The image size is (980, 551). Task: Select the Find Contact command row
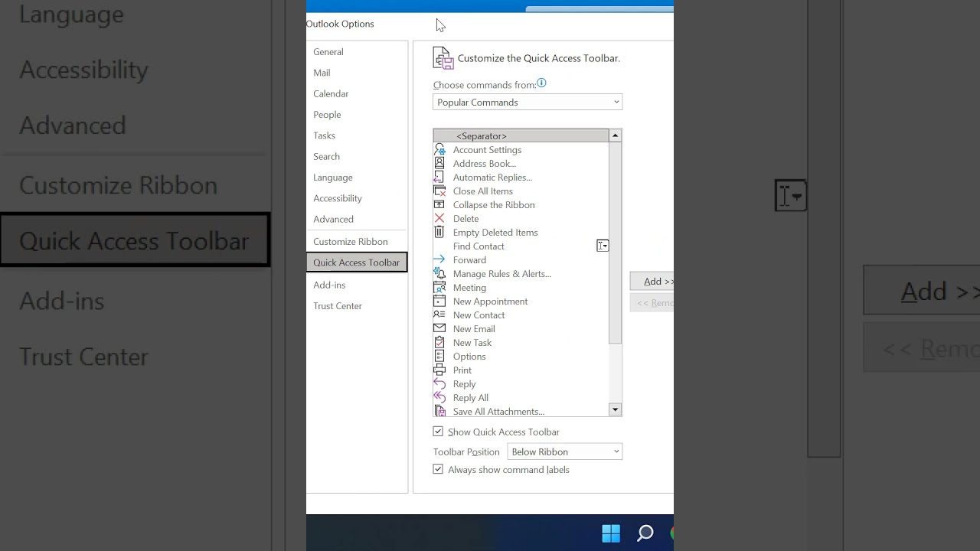pos(521,246)
